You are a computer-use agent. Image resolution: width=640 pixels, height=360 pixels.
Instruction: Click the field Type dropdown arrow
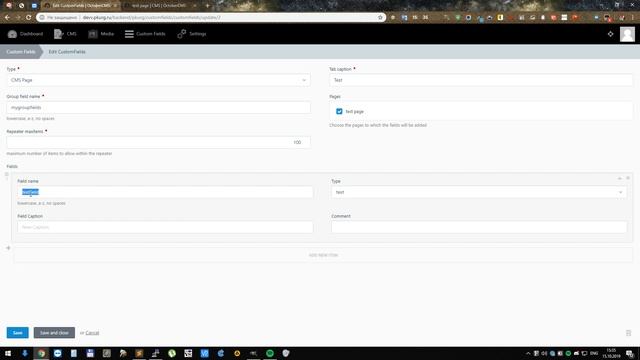click(x=620, y=192)
